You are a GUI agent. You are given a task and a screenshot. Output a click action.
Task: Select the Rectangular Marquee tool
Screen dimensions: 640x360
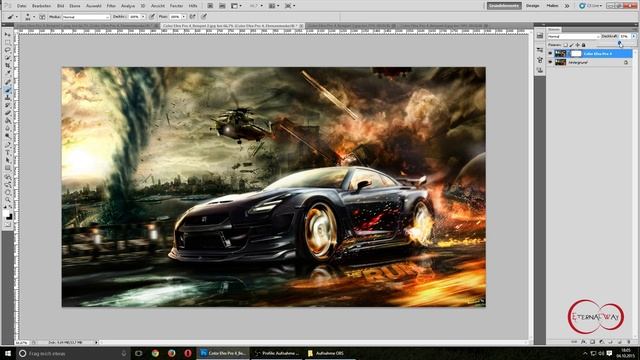coord(8,42)
